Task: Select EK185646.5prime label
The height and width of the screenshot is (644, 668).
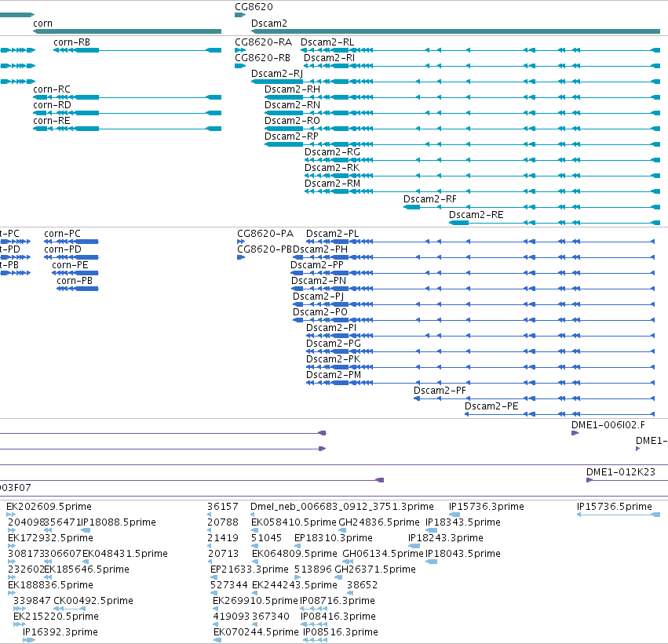Action: click(86, 570)
